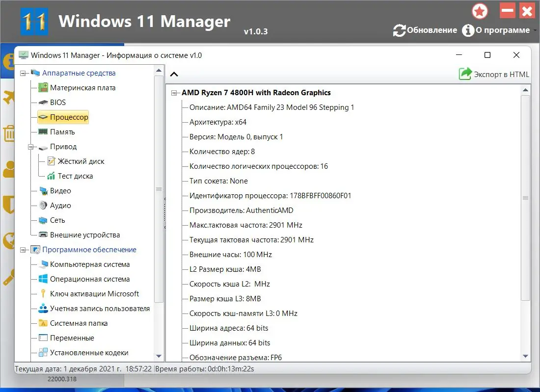Viewport: 540px width, 392px height.
Task: Open the dropdown arrow next to О программе
Action: pyautogui.click(x=535, y=30)
